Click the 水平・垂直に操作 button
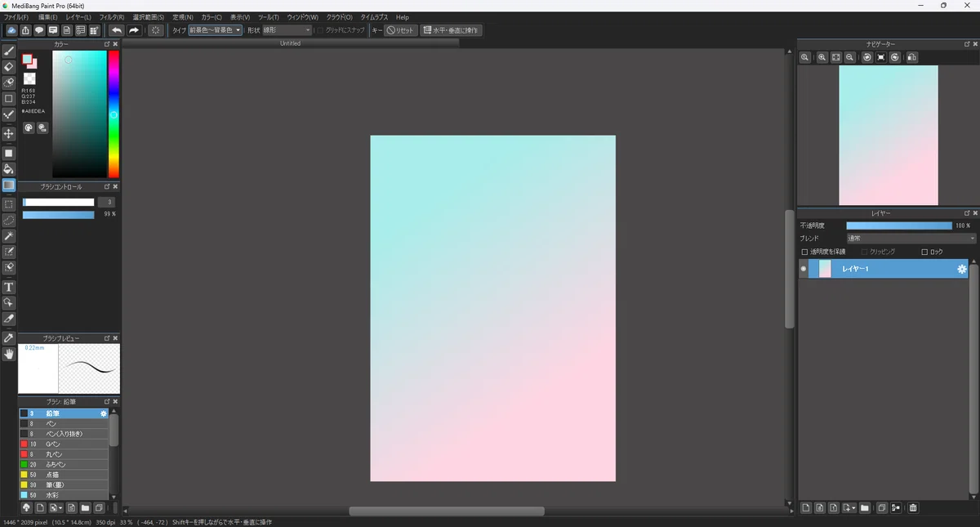This screenshot has height=527, width=980. pyautogui.click(x=451, y=30)
